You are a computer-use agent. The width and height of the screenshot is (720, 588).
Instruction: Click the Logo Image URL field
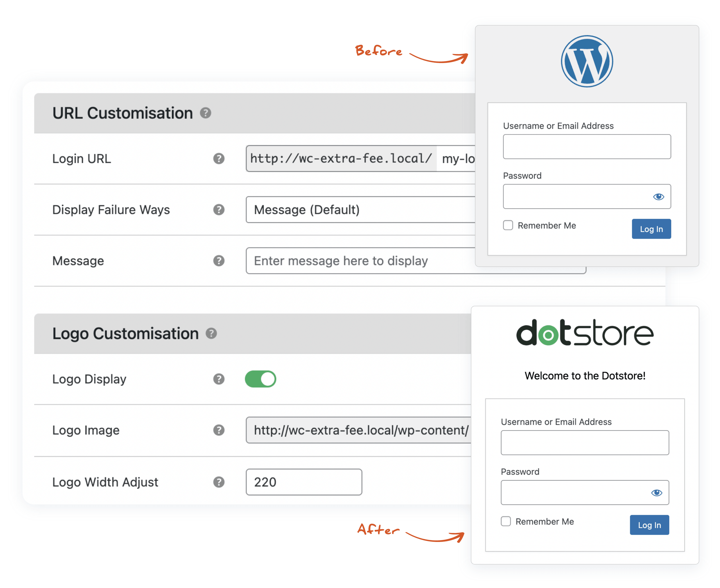pyautogui.click(x=358, y=430)
